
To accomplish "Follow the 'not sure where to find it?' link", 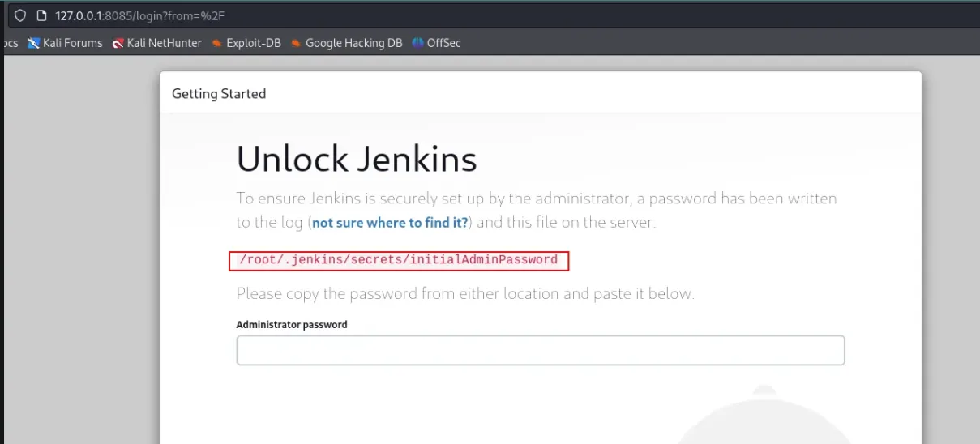I will (390, 222).
